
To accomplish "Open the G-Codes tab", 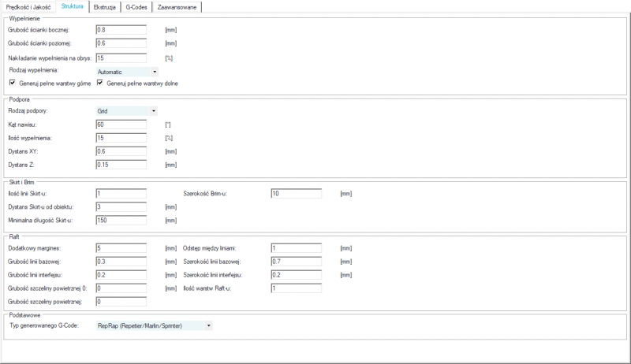I will (x=136, y=6).
